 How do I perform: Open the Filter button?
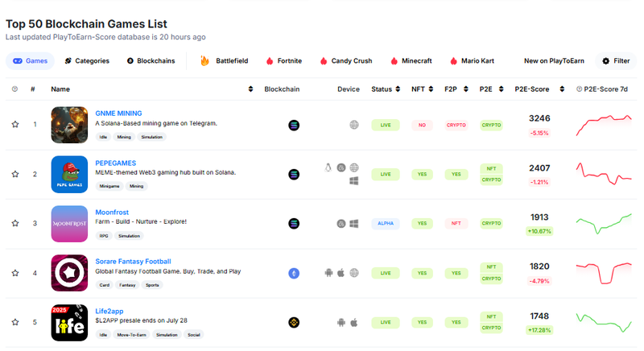[616, 60]
